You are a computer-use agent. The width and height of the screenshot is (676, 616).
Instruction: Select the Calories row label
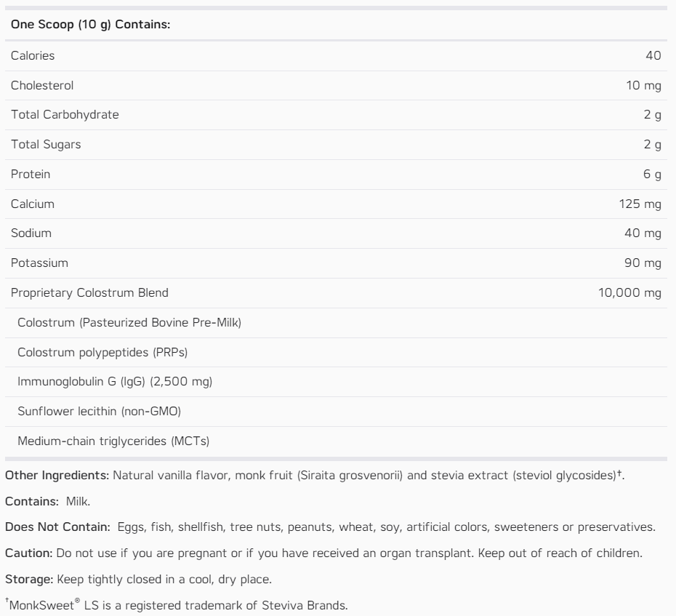click(33, 55)
